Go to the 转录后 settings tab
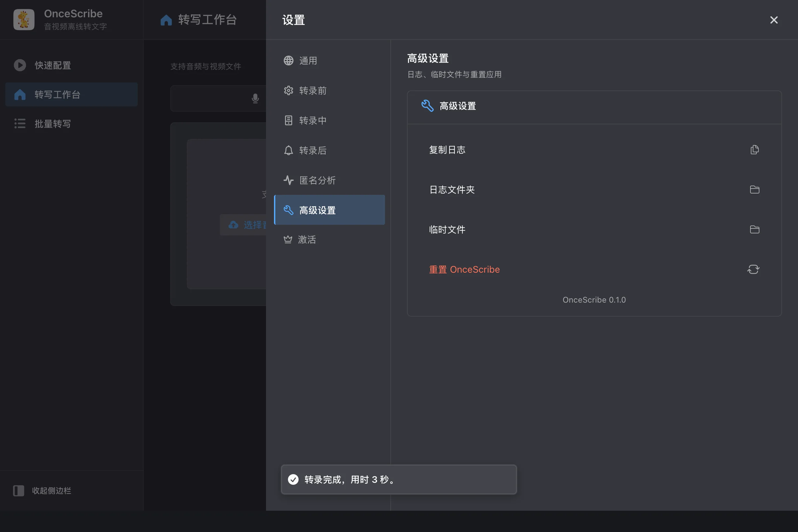Viewport: 798px width, 532px height. (329, 150)
